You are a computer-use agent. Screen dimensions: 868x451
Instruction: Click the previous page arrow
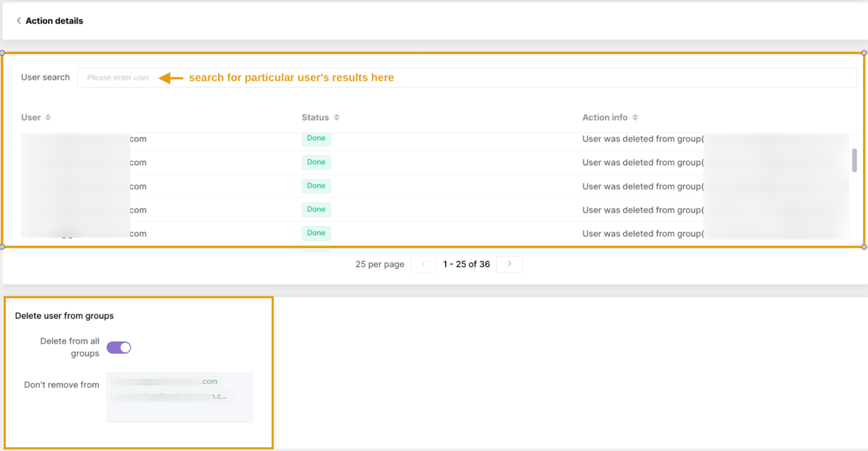(424, 264)
